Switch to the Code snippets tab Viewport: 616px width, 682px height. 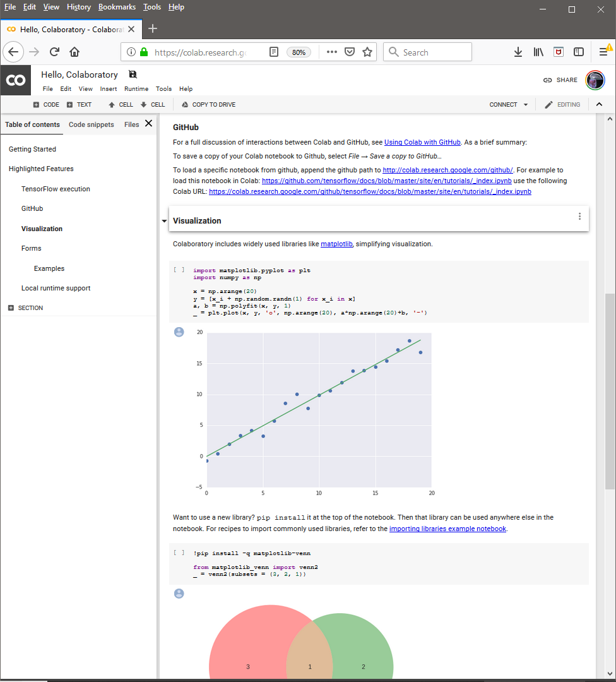(92, 124)
